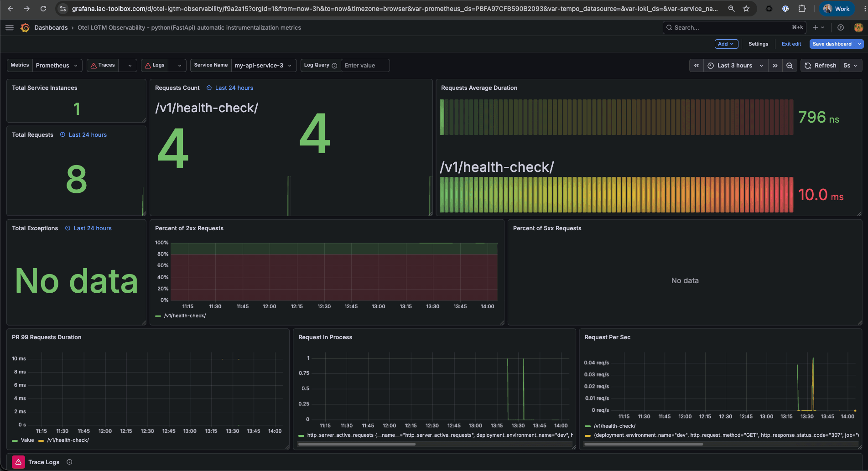Open Requests Average Duration panel title
The image size is (868, 471).
coord(479,88)
